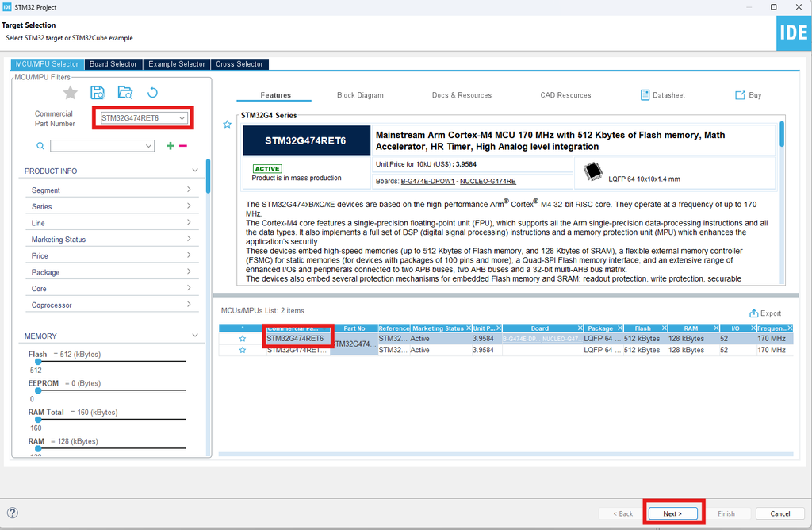Viewport: 812px width, 530px height.
Task: Reset all MCU filters with the refresh icon
Action: (x=153, y=93)
